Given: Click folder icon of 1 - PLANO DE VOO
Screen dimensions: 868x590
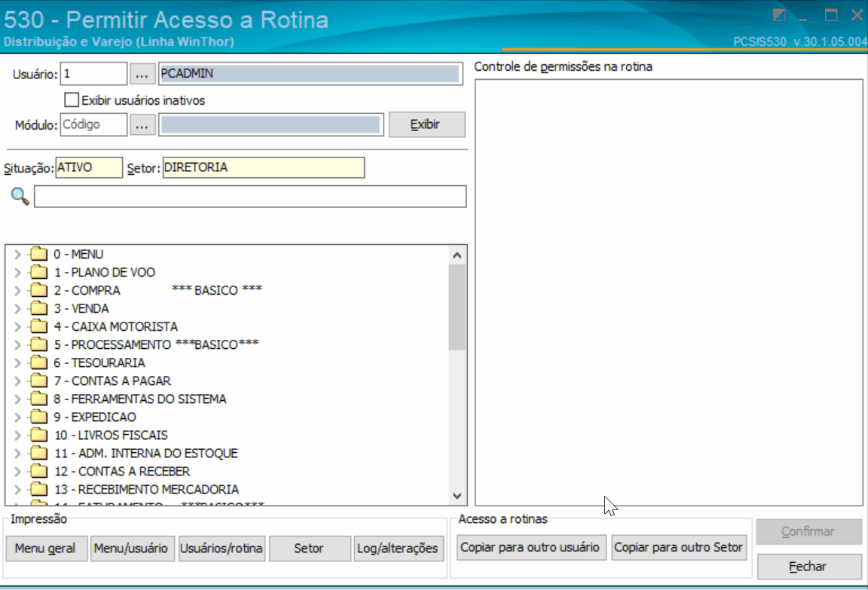Looking at the screenshot, I should coord(38,272).
